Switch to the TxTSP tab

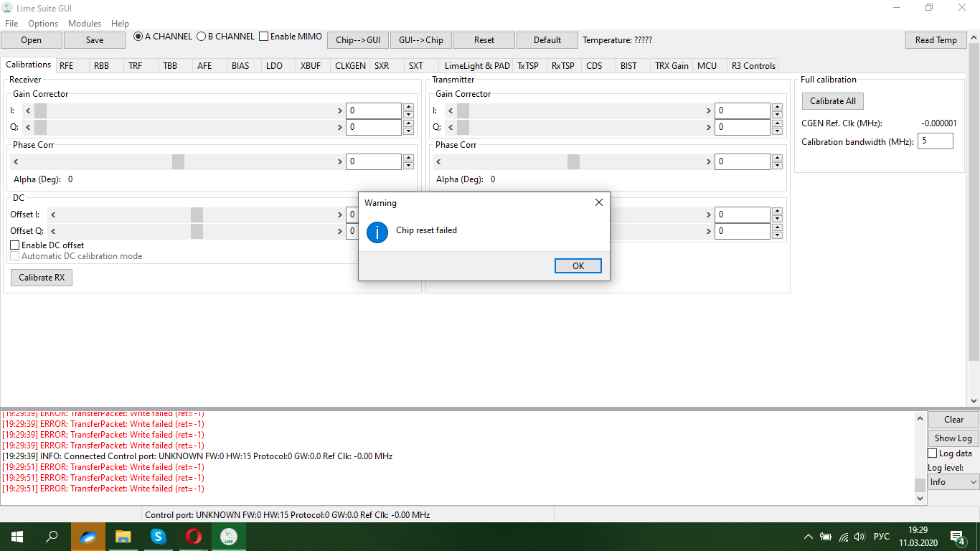point(528,65)
